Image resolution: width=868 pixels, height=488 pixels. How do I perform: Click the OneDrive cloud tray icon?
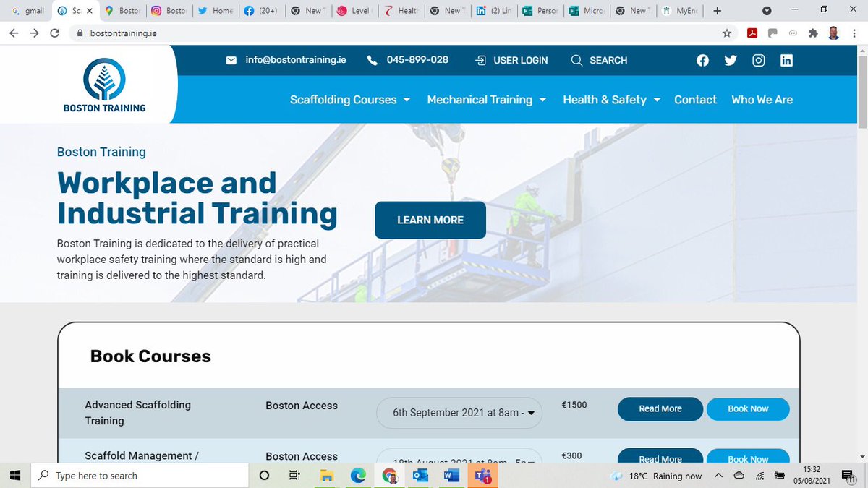739,476
